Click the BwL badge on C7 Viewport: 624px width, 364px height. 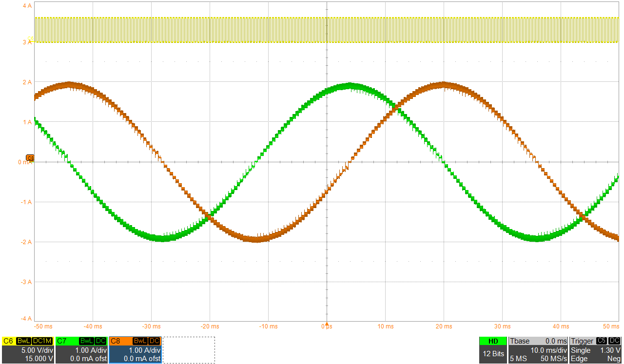click(x=86, y=341)
